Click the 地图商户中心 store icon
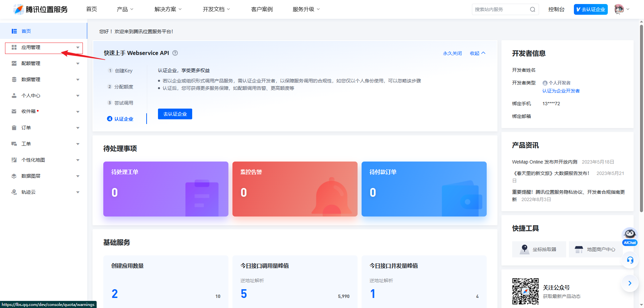Image resolution: width=644 pixels, height=308 pixels. tap(579, 249)
